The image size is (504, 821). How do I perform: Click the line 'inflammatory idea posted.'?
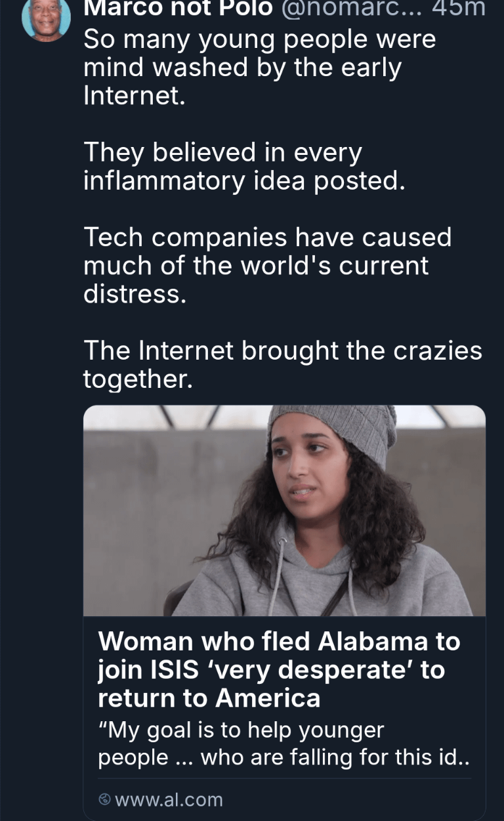tap(244, 180)
